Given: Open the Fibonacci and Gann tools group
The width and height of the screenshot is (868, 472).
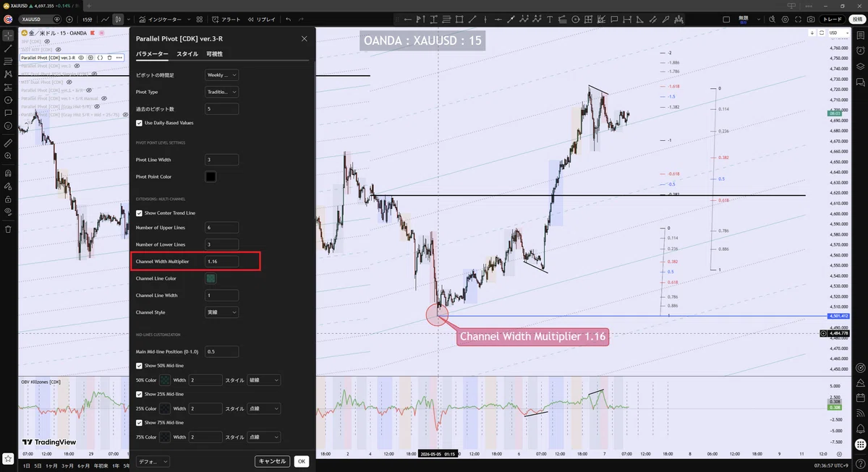Looking at the screenshot, I should 8,61.
